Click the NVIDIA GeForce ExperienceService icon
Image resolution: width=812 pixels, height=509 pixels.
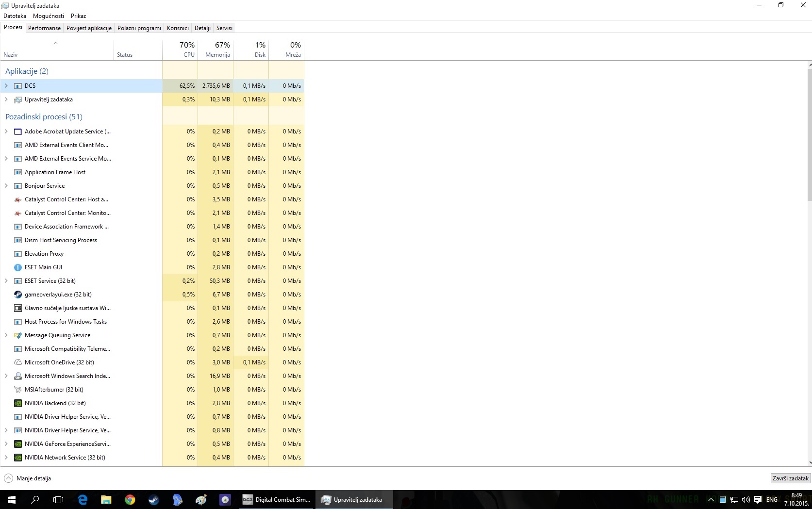18,444
